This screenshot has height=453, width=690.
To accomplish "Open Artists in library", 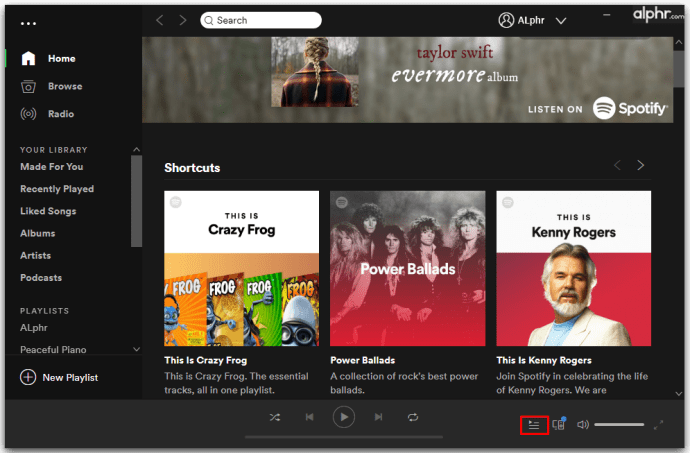I will pyautogui.click(x=35, y=255).
